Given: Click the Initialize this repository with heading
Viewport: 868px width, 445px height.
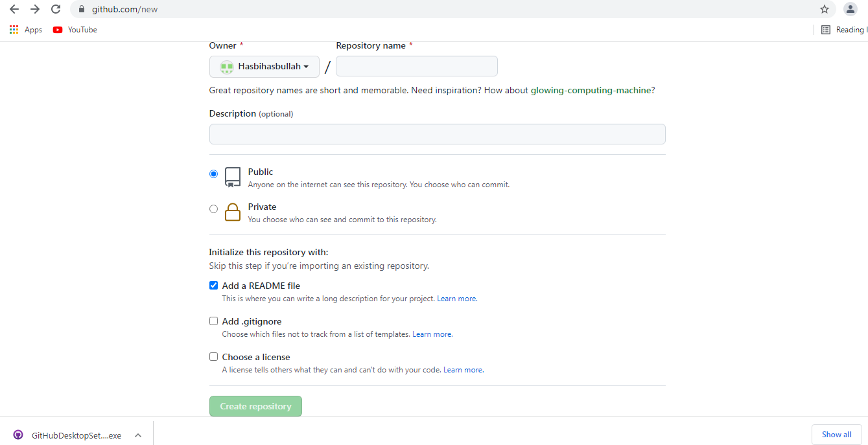Looking at the screenshot, I should coord(268,252).
